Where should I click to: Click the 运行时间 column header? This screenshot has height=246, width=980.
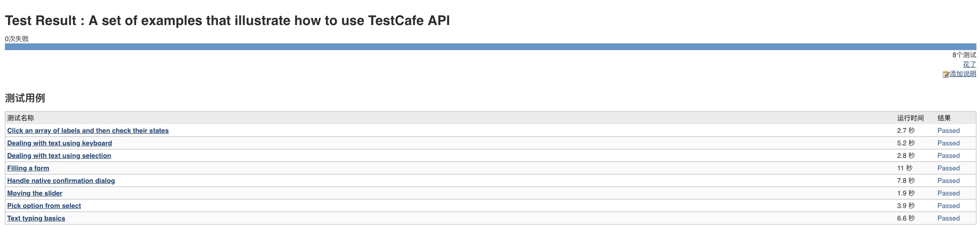point(910,118)
